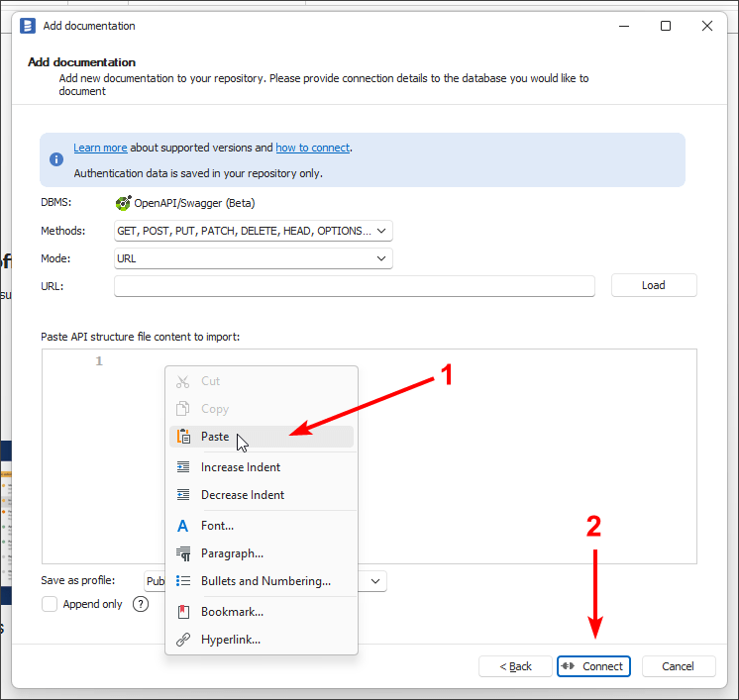Choose Hyperlink... menu entry
This screenshot has width=739, height=700.
coord(262,640)
